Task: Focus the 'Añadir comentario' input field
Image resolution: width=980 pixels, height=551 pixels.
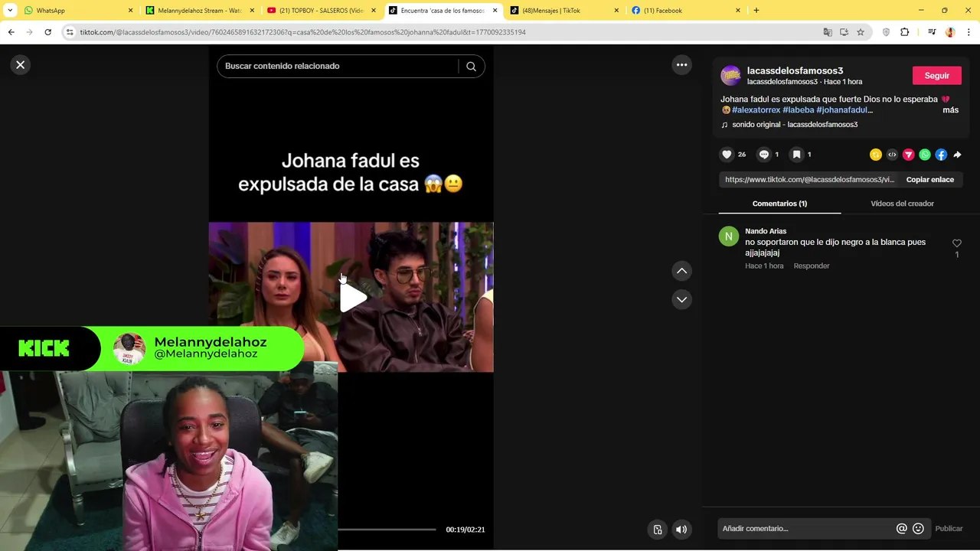Action: point(805,529)
